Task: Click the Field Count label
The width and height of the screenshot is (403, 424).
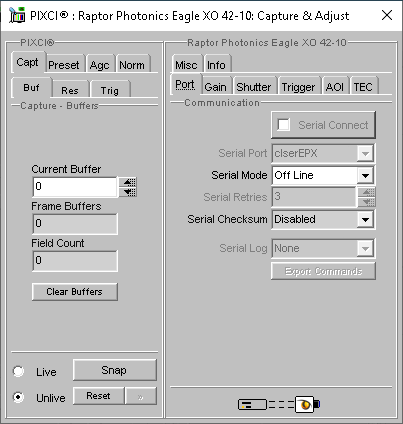Action: tap(58, 243)
